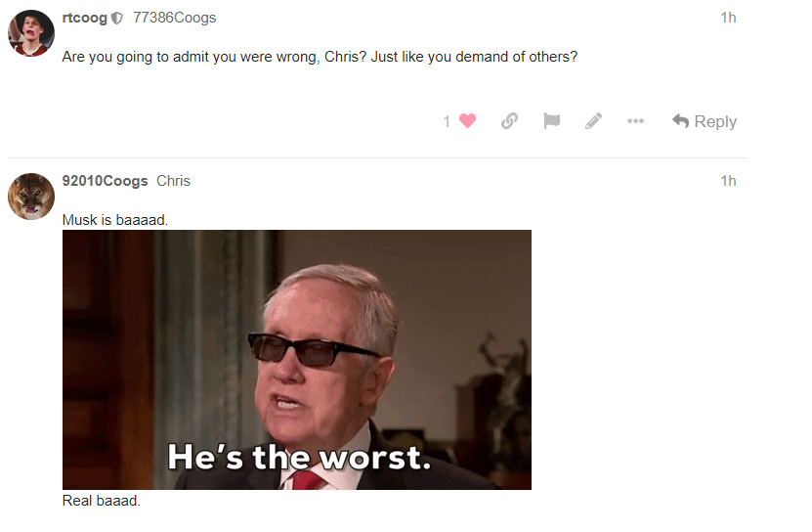The height and width of the screenshot is (532, 812).
Task: Open rtcoog's profile avatar
Action: point(31,33)
